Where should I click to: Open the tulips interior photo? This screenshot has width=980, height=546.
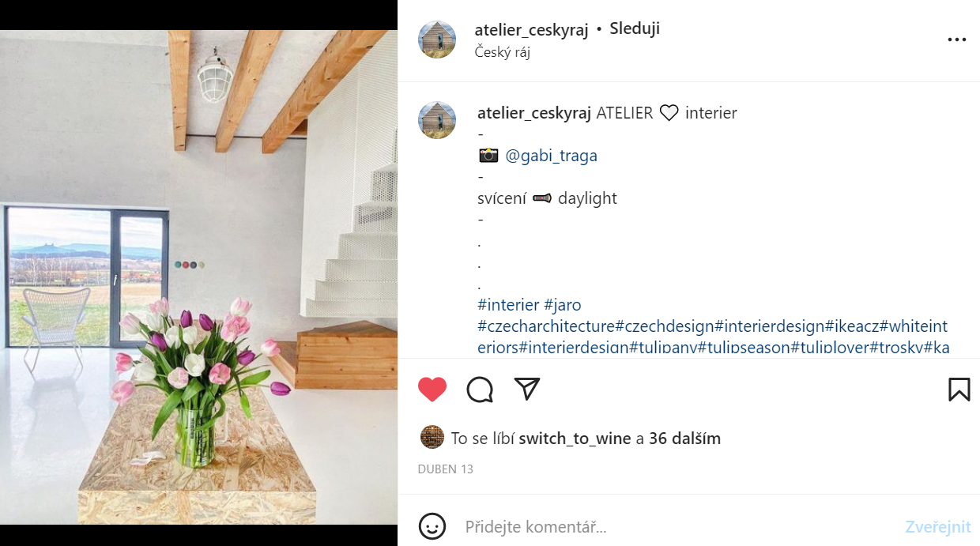tap(198, 277)
